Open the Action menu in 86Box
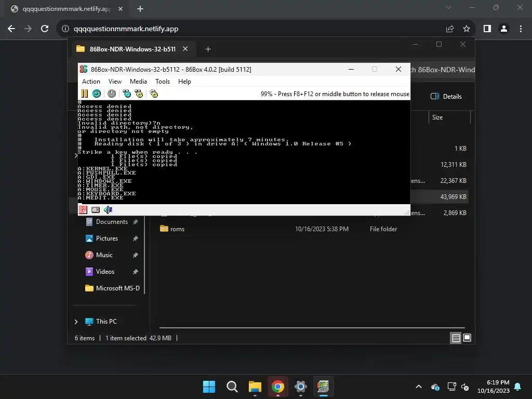Image resolution: width=532 pixels, height=399 pixels. pyautogui.click(x=91, y=82)
